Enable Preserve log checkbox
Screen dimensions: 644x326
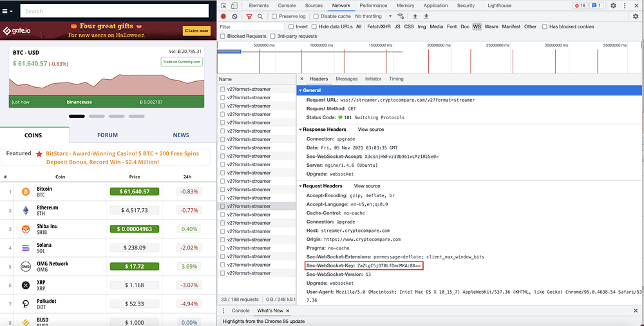(275, 16)
